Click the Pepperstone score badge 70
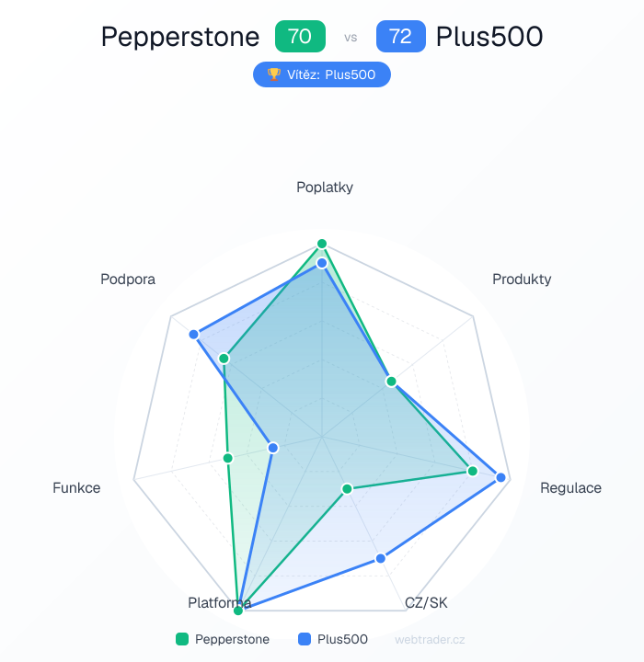 pyautogui.click(x=300, y=37)
